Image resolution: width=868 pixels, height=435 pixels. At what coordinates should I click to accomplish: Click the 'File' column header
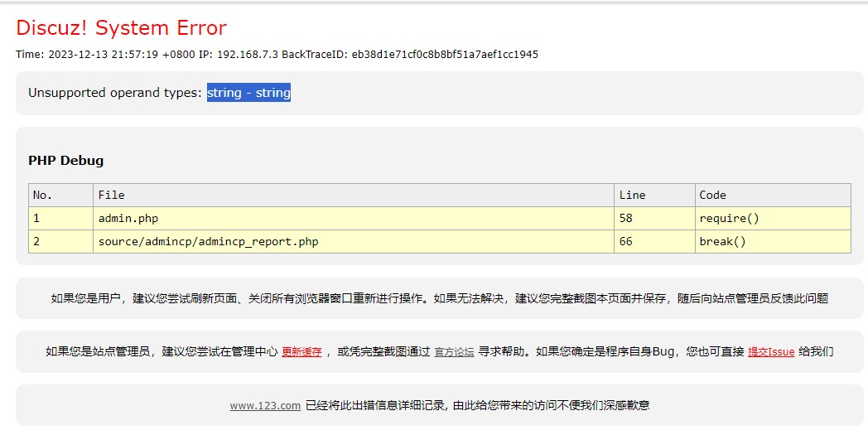point(111,196)
